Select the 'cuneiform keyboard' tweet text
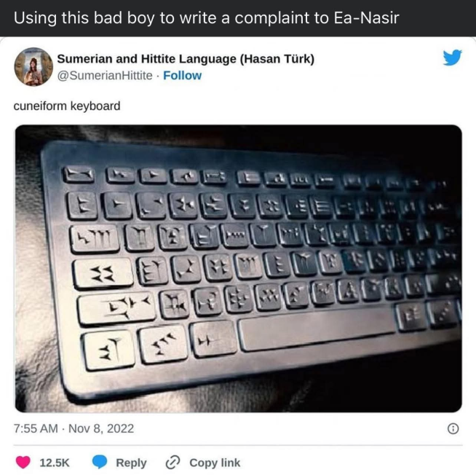 pos(67,106)
